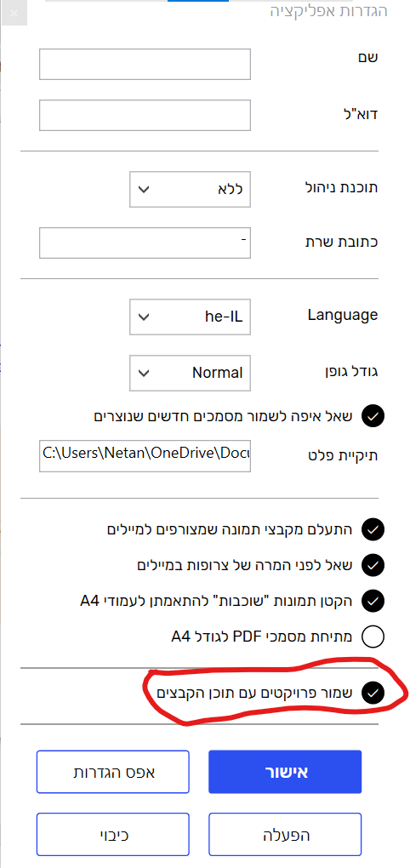Click the chevron arrow in font size combo box
The width and height of the screenshot is (410, 868).
click(144, 373)
